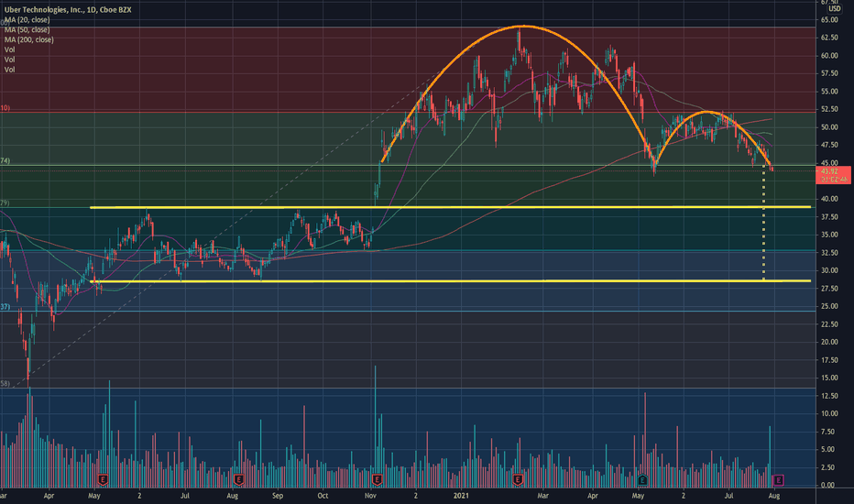
Task: Select the upper yellow horizontal resistance line
Action: (451, 207)
